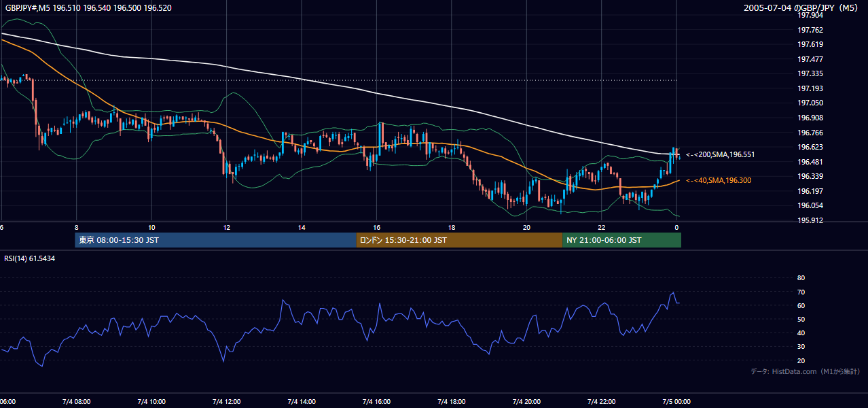Viewport: 868px width, 408px height.
Task: Click RSI scale value 50
Action: pyautogui.click(x=801, y=320)
